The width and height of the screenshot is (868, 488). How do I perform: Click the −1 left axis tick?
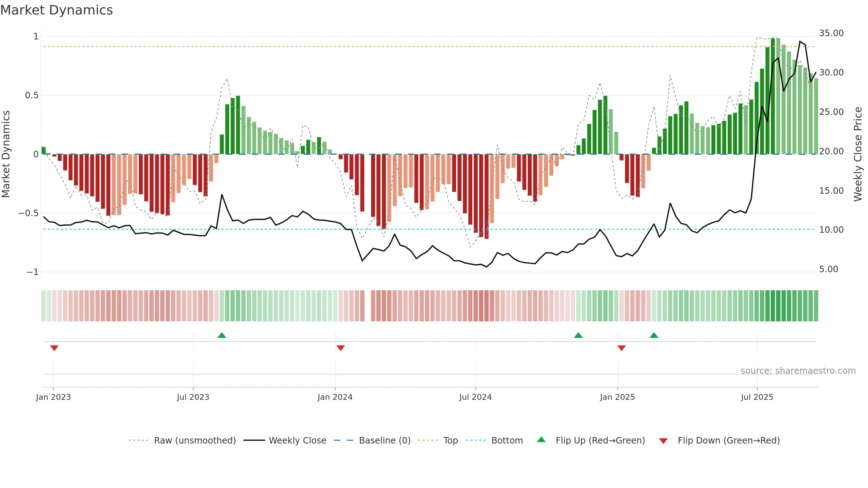[32, 272]
